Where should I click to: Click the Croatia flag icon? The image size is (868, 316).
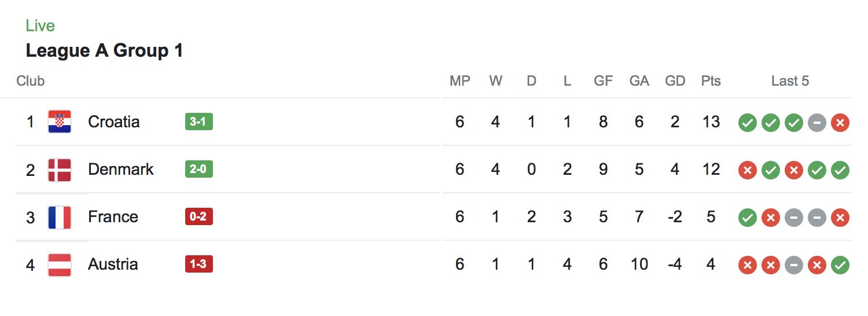[x=60, y=122]
